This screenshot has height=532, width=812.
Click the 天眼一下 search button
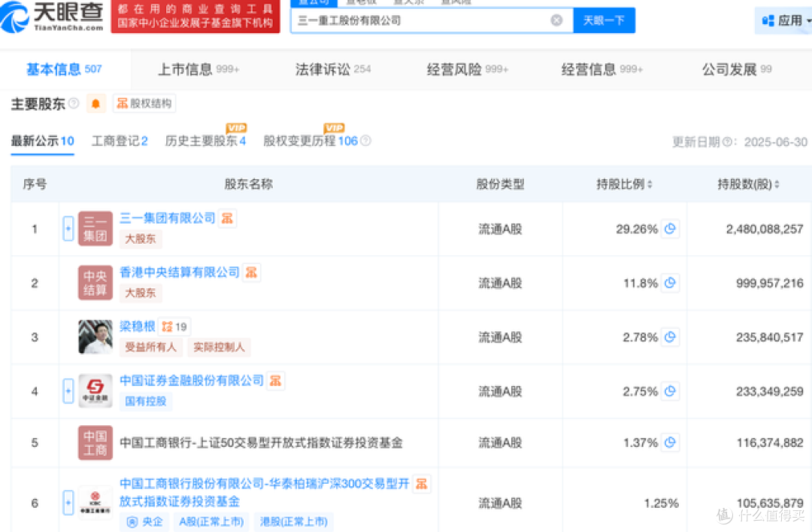[604, 20]
